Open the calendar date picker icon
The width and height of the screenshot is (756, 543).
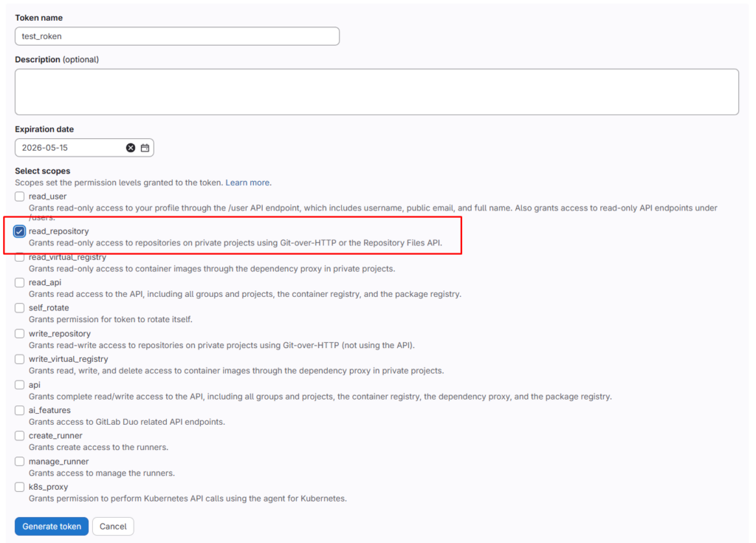tap(145, 148)
